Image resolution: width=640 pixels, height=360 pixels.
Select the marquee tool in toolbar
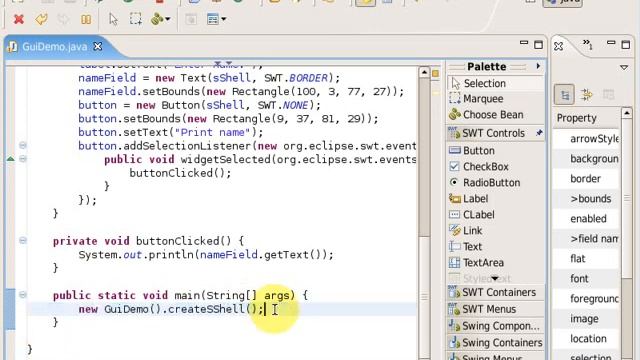(136, 19)
